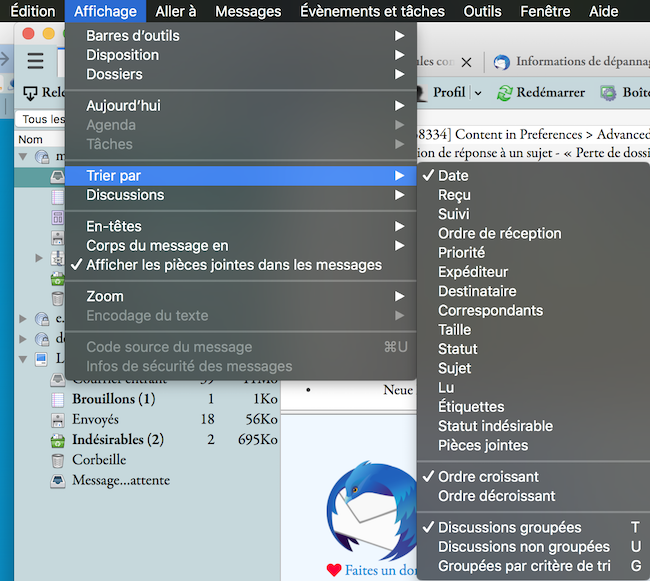
Task: Expand the Aujourd'hui submenu
Action: (x=240, y=106)
